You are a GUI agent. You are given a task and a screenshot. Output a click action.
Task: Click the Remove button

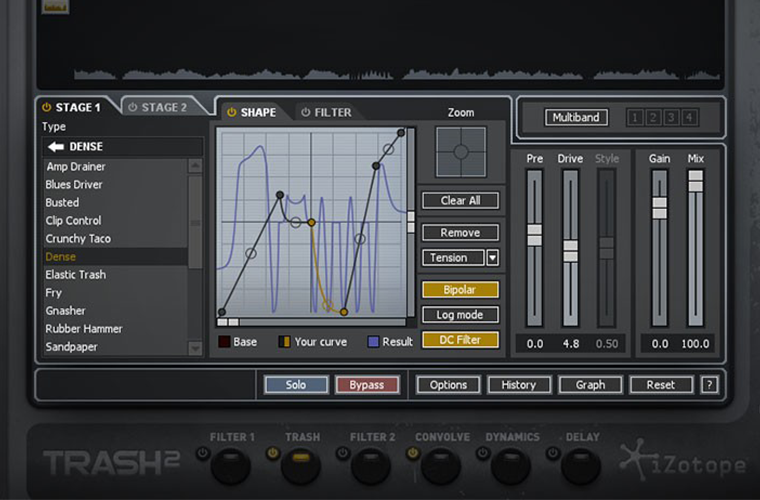(460, 233)
